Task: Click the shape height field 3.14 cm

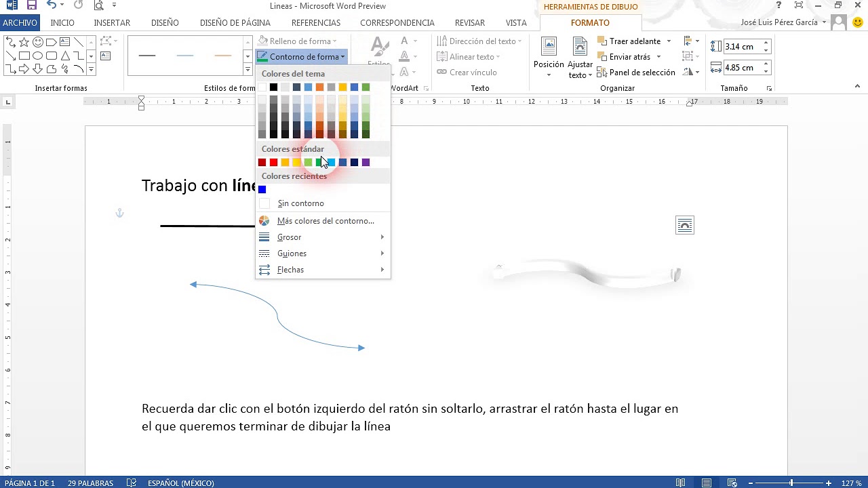Action: click(742, 47)
